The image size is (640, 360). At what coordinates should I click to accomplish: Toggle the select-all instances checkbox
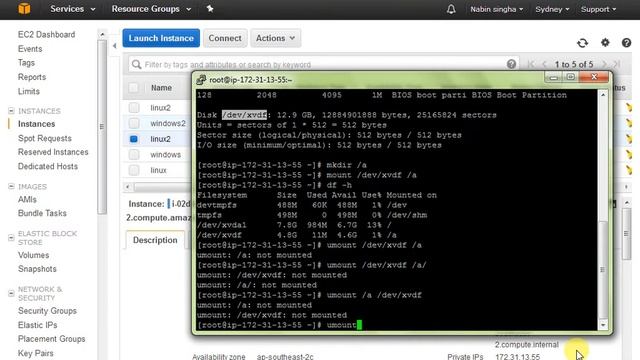click(133, 87)
